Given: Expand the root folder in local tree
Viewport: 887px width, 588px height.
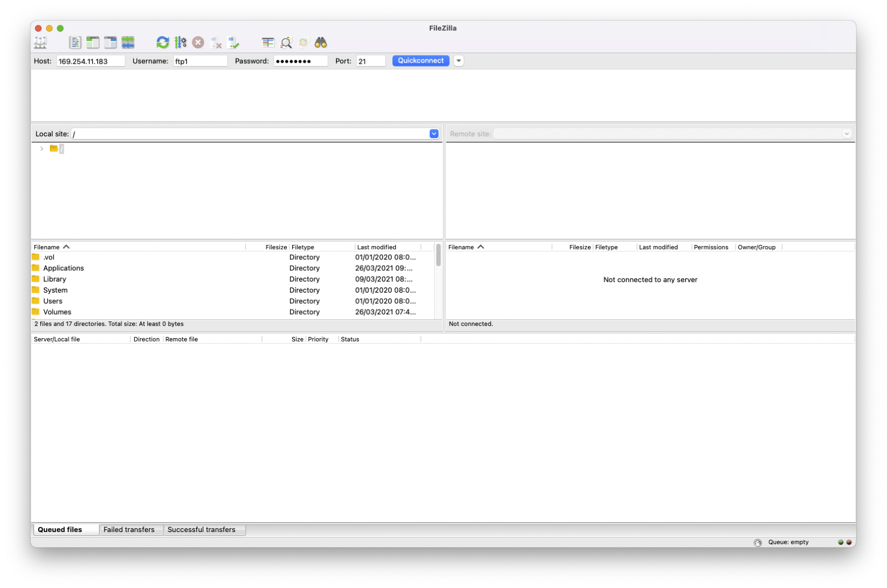Looking at the screenshot, I should (x=42, y=149).
